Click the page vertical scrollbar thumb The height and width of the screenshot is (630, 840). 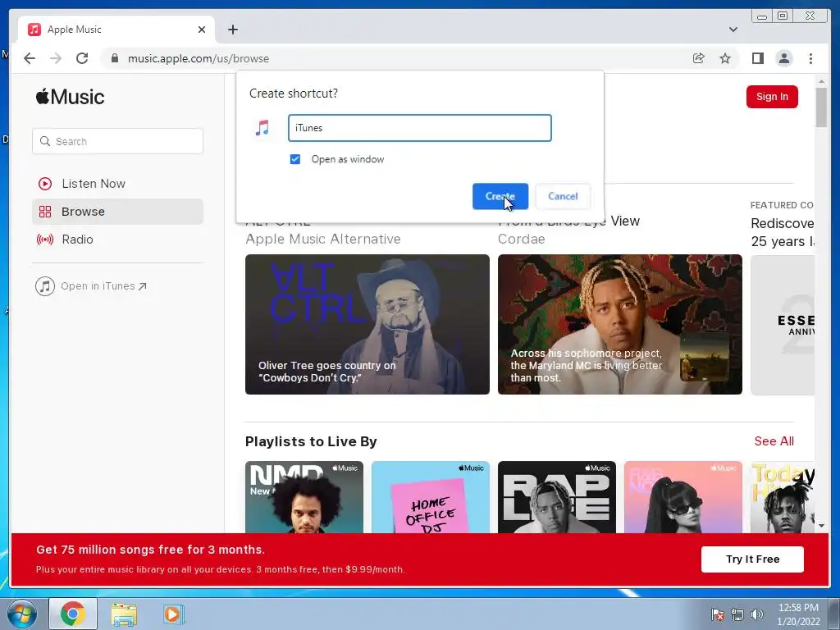point(821,107)
